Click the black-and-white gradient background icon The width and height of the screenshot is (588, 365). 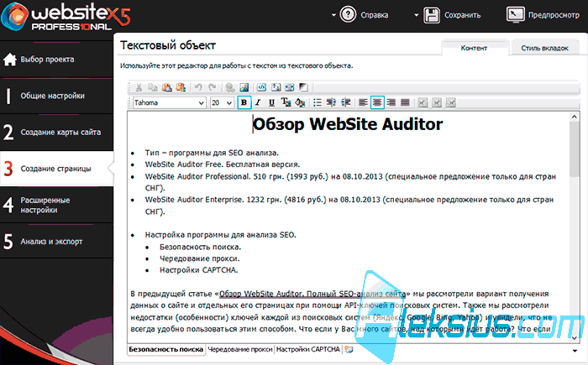pos(303,88)
